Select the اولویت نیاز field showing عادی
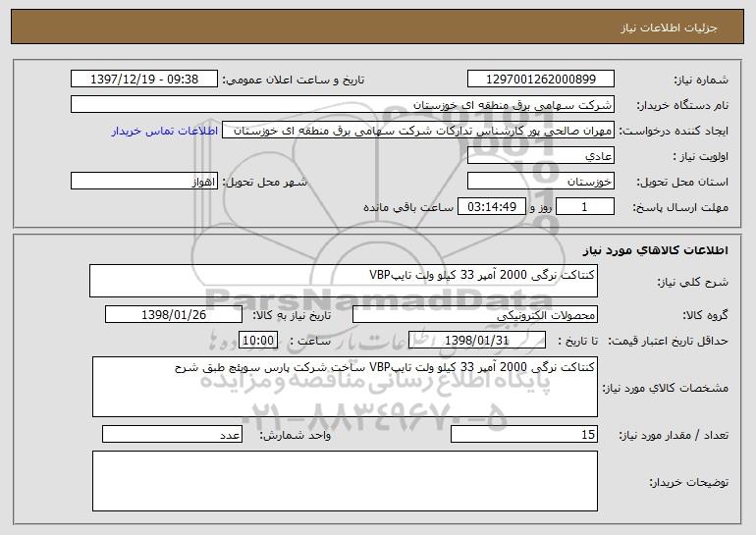This screenshot has width=756, height=535. coord(541,156)
